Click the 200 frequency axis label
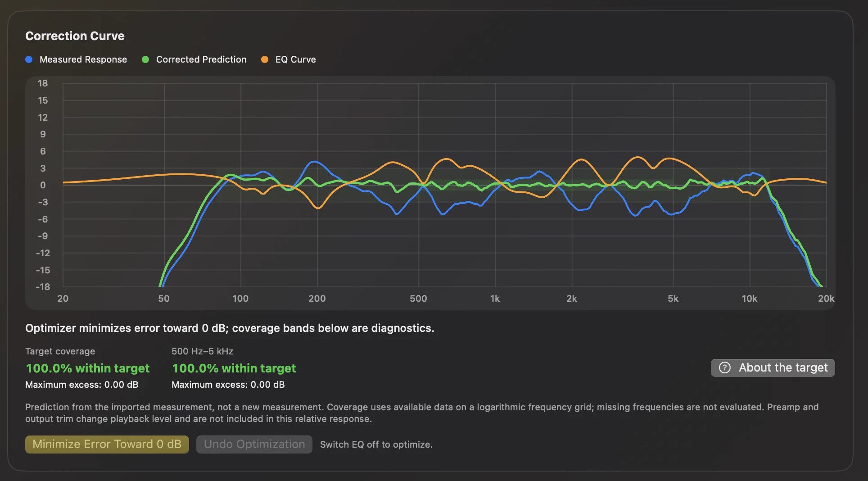The image size is (868, 481). 317,299
